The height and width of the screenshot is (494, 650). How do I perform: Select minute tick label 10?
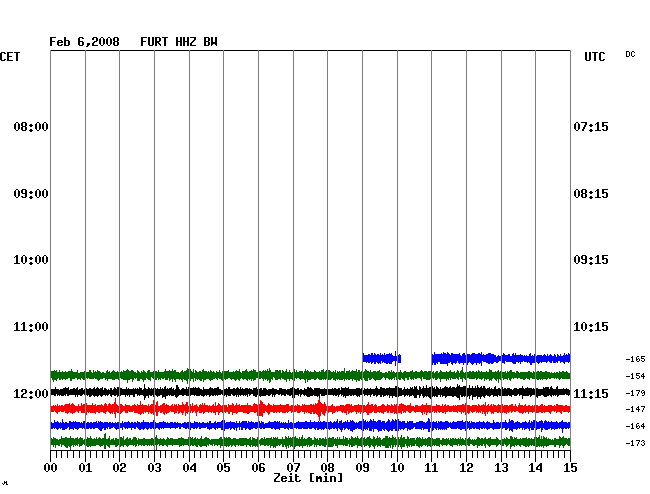[x=397, y=468]
